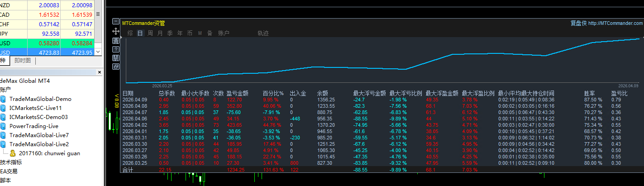Select TradeMaxGlobal-Live7 in Navigator
The width and height of the screenshot is (644, 186).
(39, 135)
